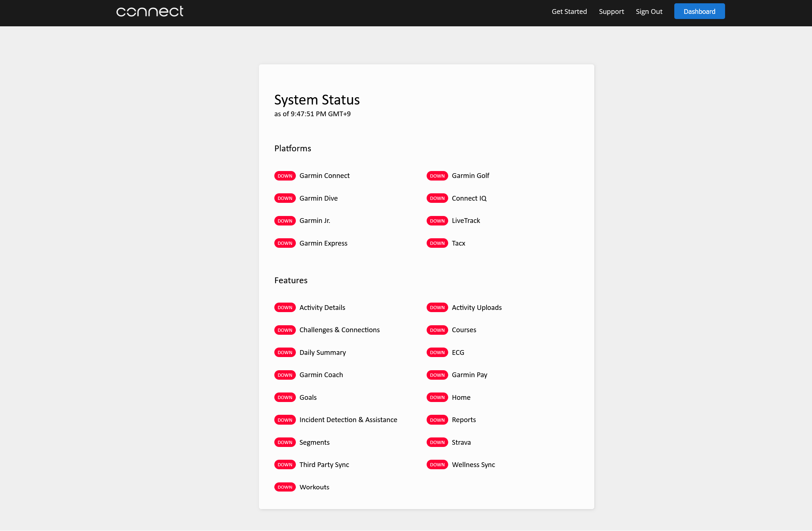Click the DOWN badge beside Garmin Golf

pos(437,176)
